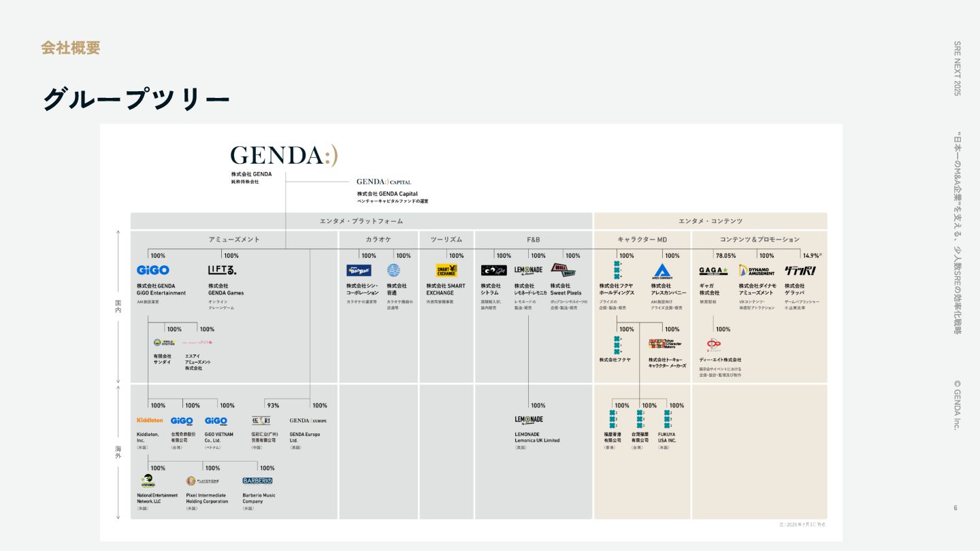The width and height of the screenshot is (980, 551).
Task: Select the Kiddleton, Inc. name
Action: coord(148,437)
